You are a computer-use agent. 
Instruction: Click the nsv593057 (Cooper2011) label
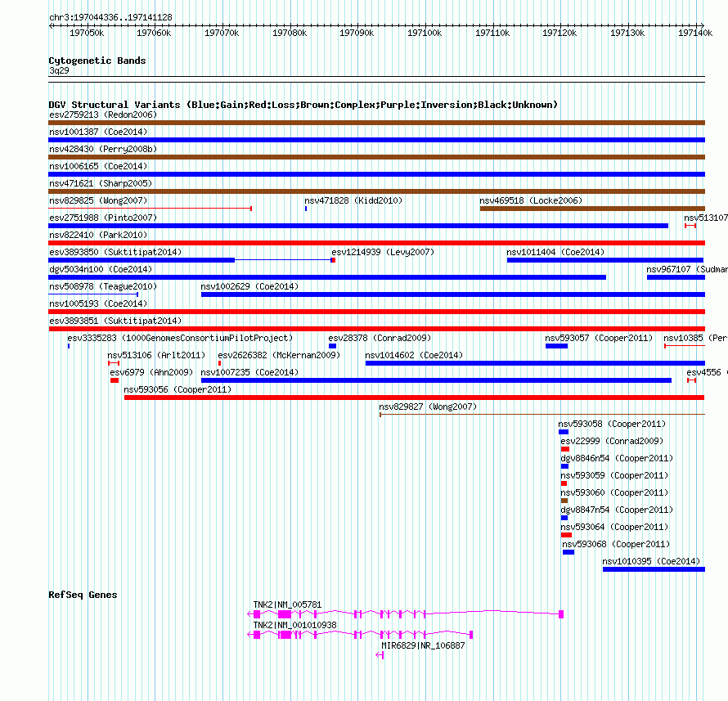click(x=599, y=338)
